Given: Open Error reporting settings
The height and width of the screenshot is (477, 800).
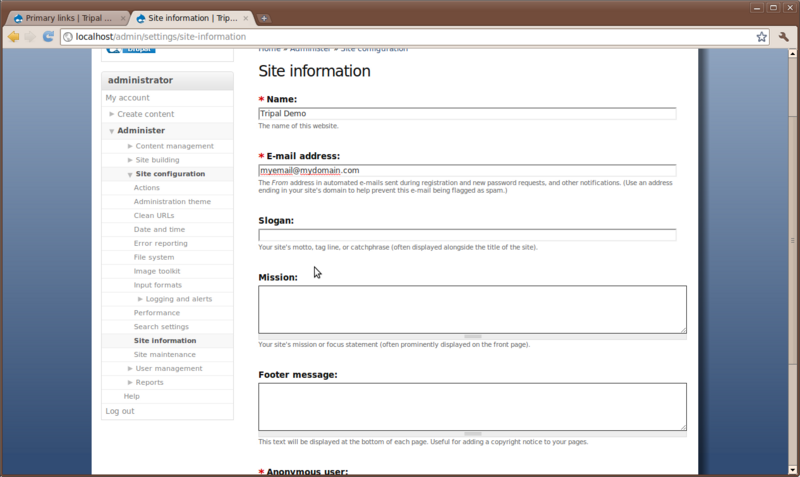Looking at the screenshot, I should 160,243.
